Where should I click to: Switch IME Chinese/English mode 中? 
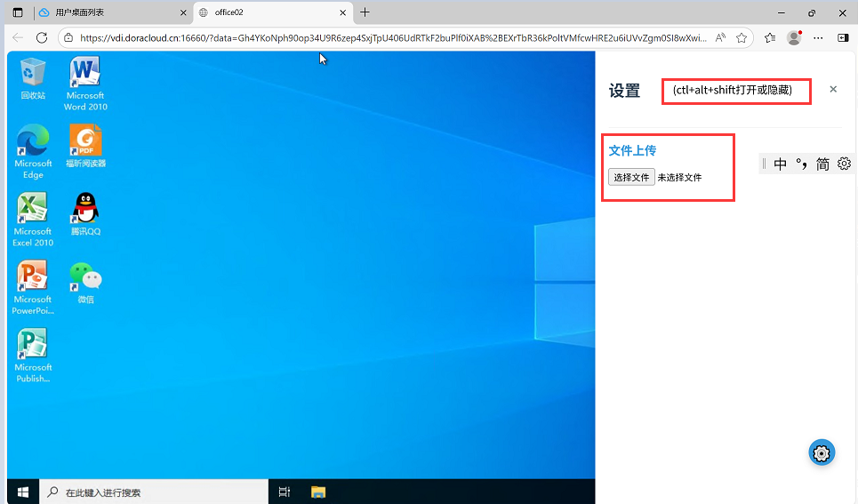781,164
